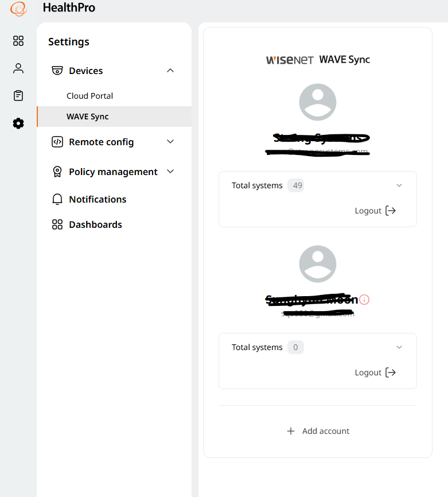448x497 pixels.
Task: Open the dashboard grid icon in sidebar
Action: click(x=18, y=41)
